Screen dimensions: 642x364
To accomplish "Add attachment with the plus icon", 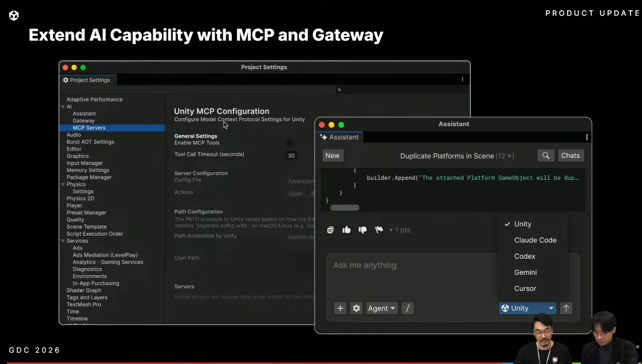I will [340, 308].
